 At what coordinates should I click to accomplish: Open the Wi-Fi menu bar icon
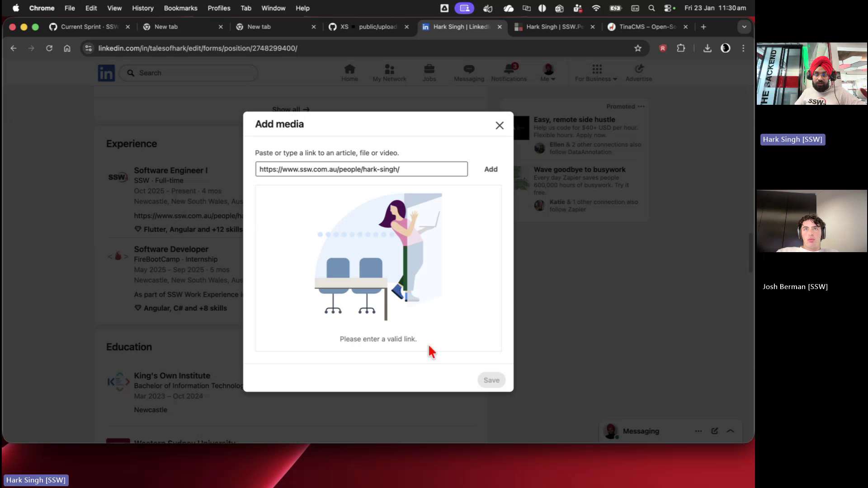pos(596,8)
